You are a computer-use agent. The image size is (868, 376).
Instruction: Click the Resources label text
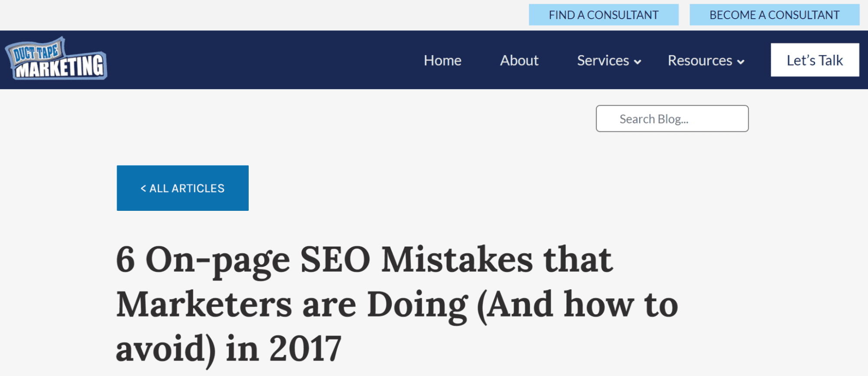(x=700, y=60)
